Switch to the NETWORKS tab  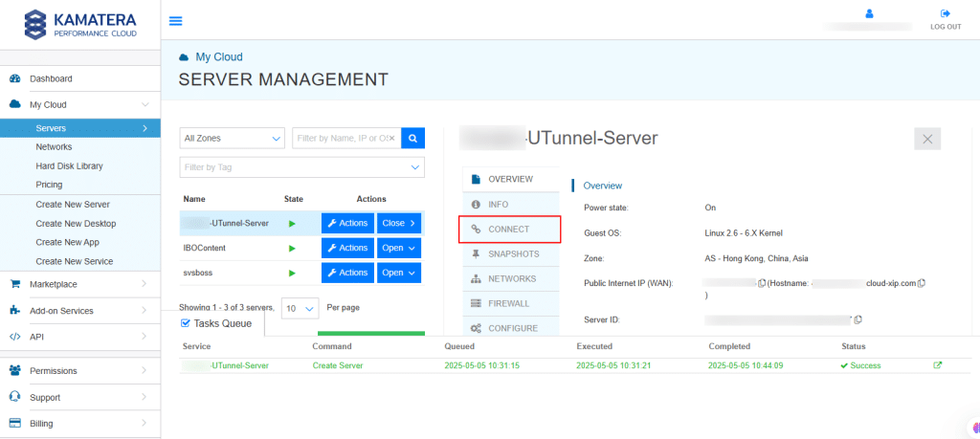(511, 278)
